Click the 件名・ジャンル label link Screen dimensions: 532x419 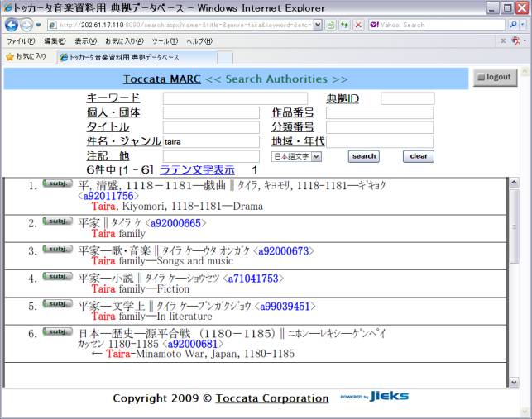[x=124, y=141]
